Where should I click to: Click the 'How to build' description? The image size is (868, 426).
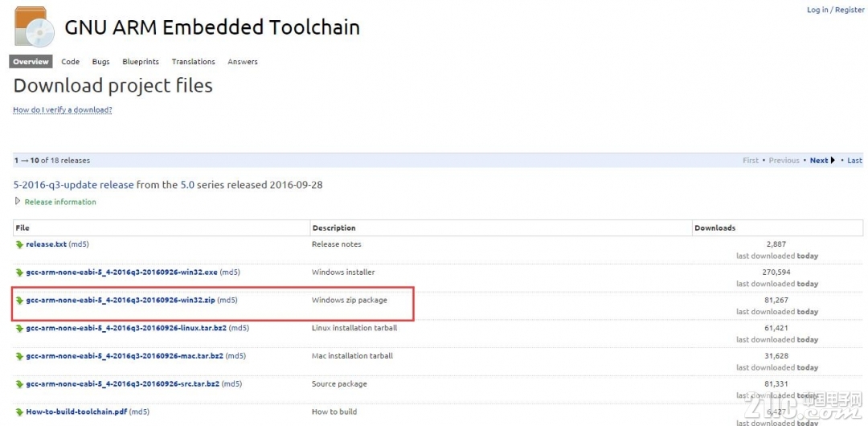point(334,412)
